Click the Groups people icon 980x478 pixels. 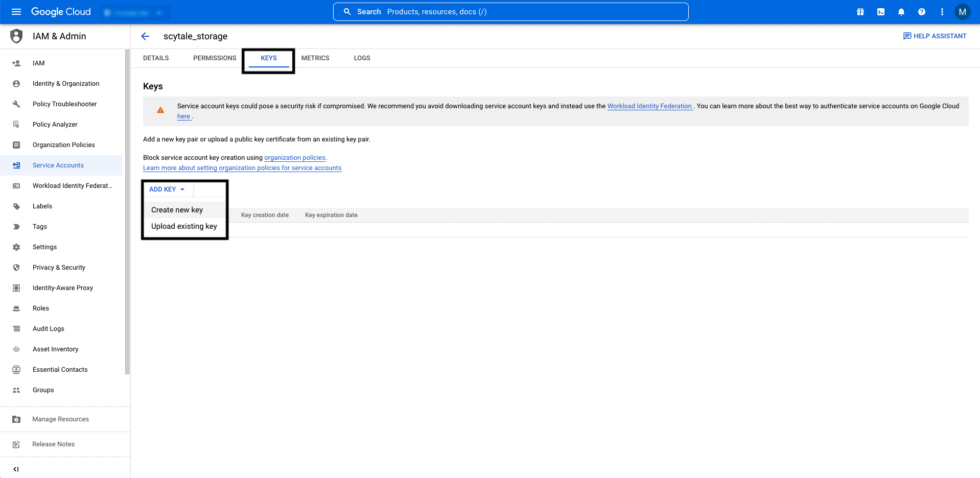[16, 390]
